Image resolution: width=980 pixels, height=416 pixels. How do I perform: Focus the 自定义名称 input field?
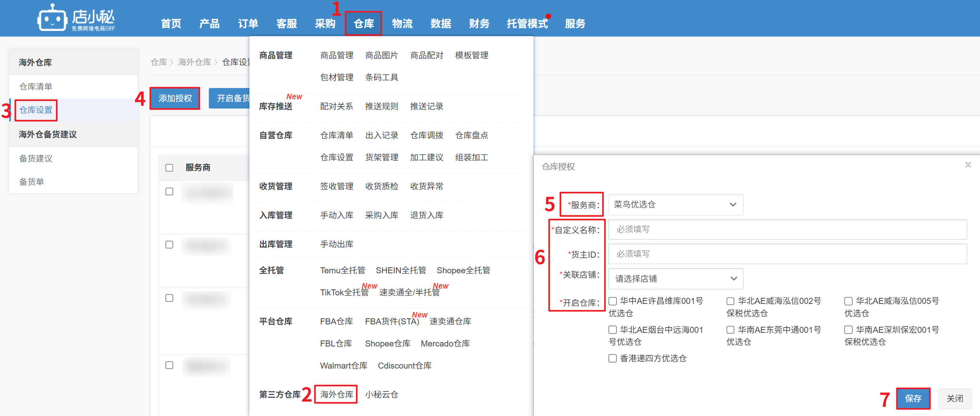coord(787,230)
